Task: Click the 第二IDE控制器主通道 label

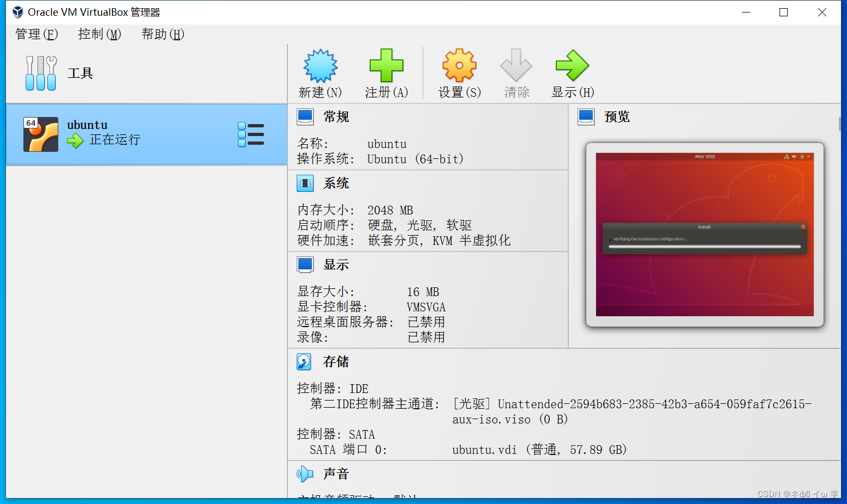Action: [x=375, y=404]
